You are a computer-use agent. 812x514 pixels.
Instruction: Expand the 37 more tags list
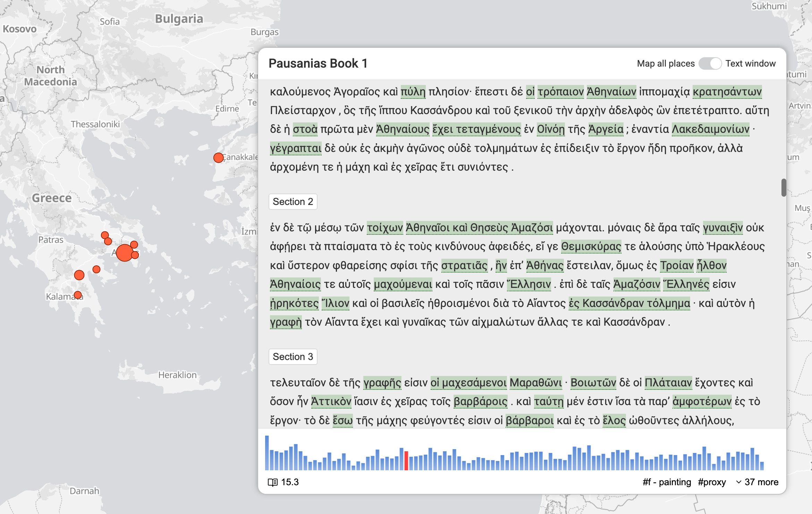pos(761,482)
